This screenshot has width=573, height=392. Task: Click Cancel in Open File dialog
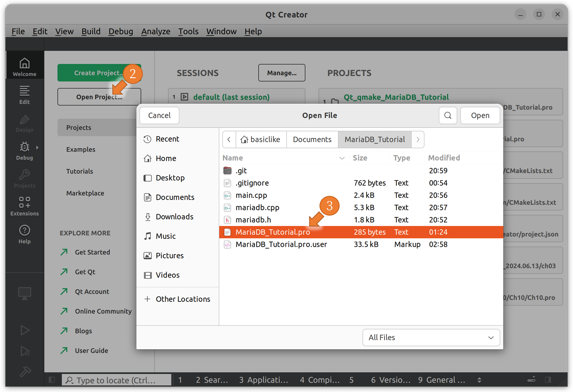(x=159, y=116)
